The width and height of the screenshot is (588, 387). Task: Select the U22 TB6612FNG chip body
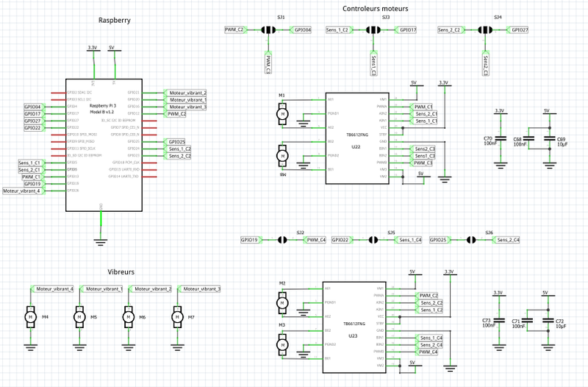[x=356, y=138]
